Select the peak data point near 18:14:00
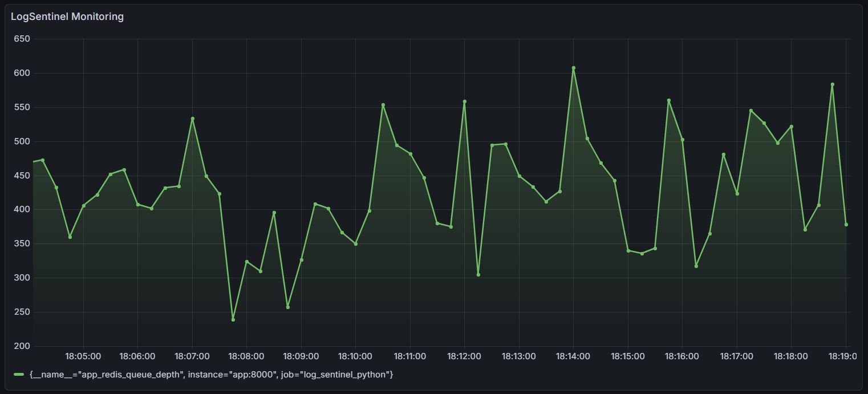This screenshot has height=394, width=868. (574, 67)
